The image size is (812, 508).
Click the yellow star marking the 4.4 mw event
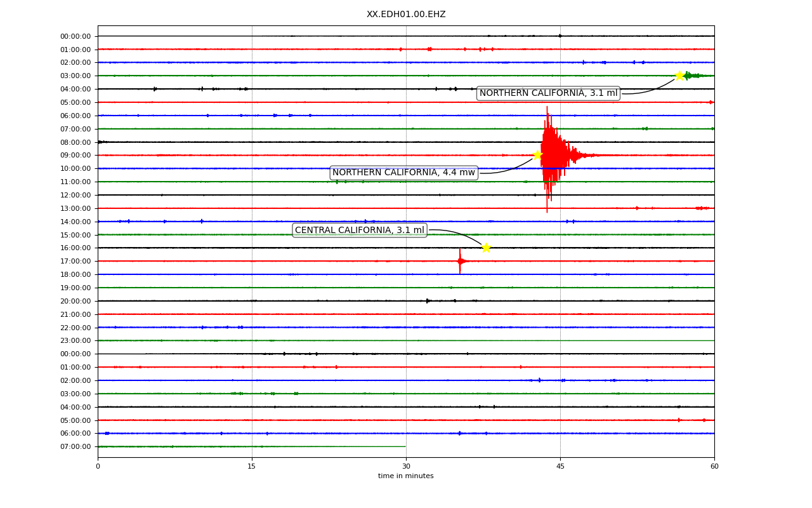point(537,155)
